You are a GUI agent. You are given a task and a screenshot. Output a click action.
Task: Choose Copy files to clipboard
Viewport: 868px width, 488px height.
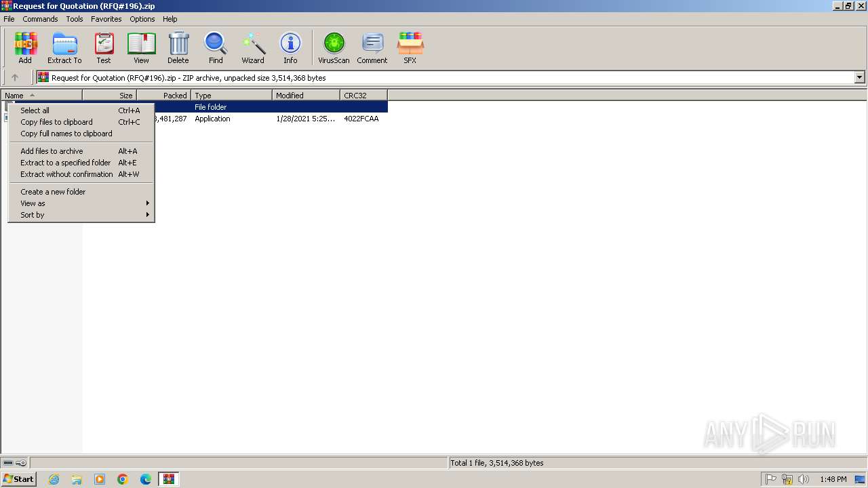click(x=81, y=122)
